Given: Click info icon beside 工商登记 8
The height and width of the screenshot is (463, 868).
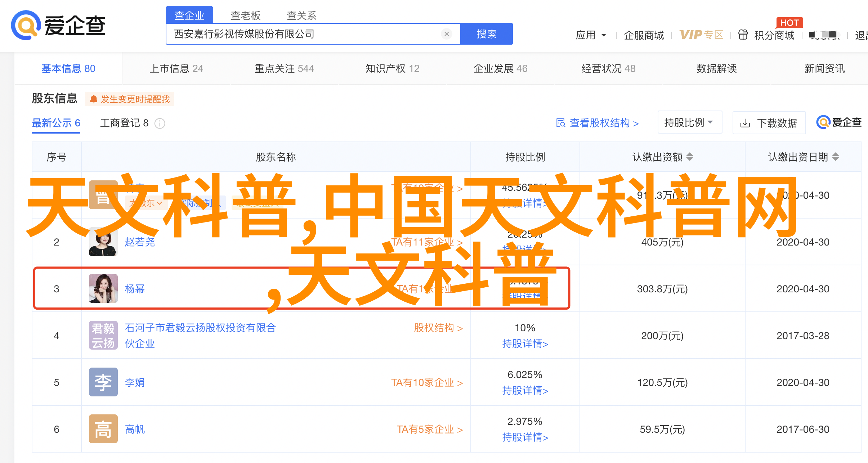Looking at the screenshot, I should pyautogui.click(x=160, y=123).
